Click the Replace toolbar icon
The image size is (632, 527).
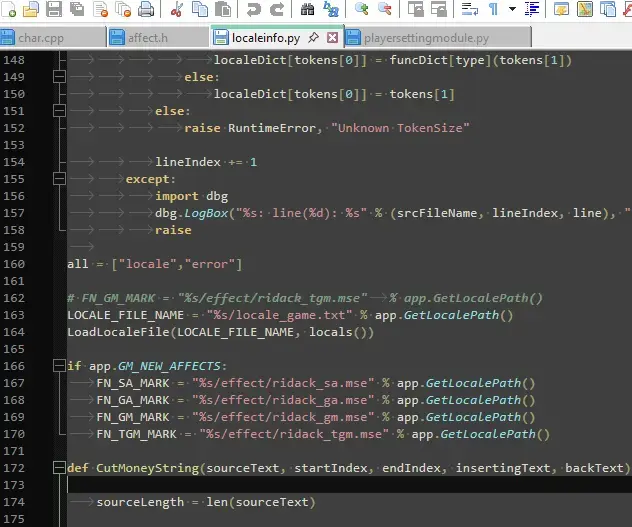pos(329,9)
